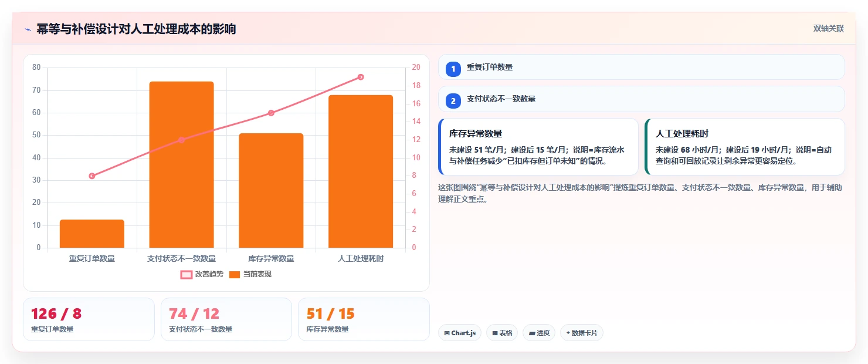The height and width of the screenshot is (364, 868).
Task: Click the 支付状态不一致数量 x-axis label
Action: [x=181, y=258]
